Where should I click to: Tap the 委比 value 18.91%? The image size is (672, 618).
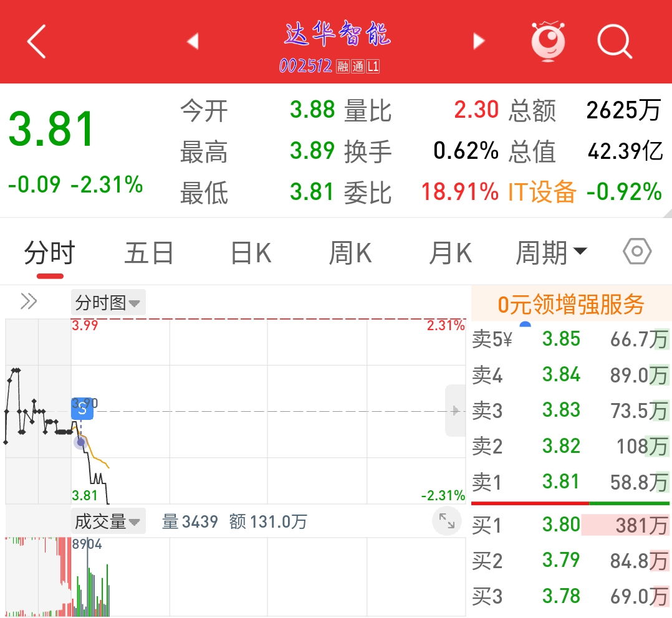[x=460, y=191]
